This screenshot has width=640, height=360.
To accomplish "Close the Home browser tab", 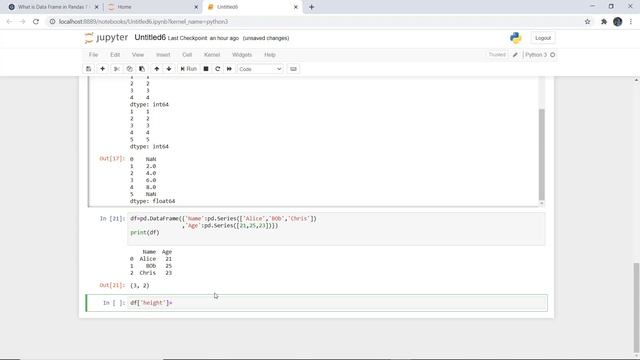I will [x=196, y=7].
